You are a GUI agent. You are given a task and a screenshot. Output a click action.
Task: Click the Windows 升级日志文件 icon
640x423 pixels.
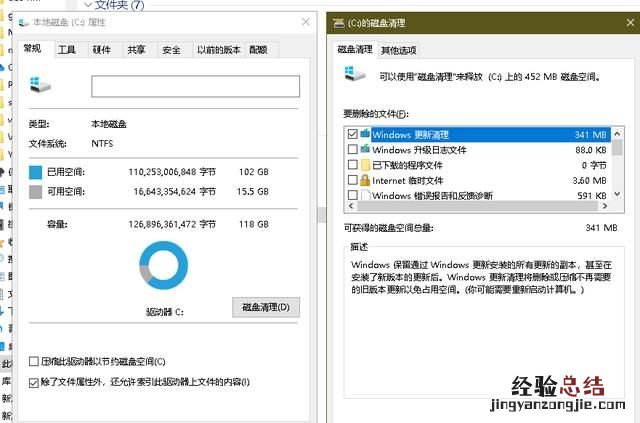pyautogui.click(x=365, y=150)
